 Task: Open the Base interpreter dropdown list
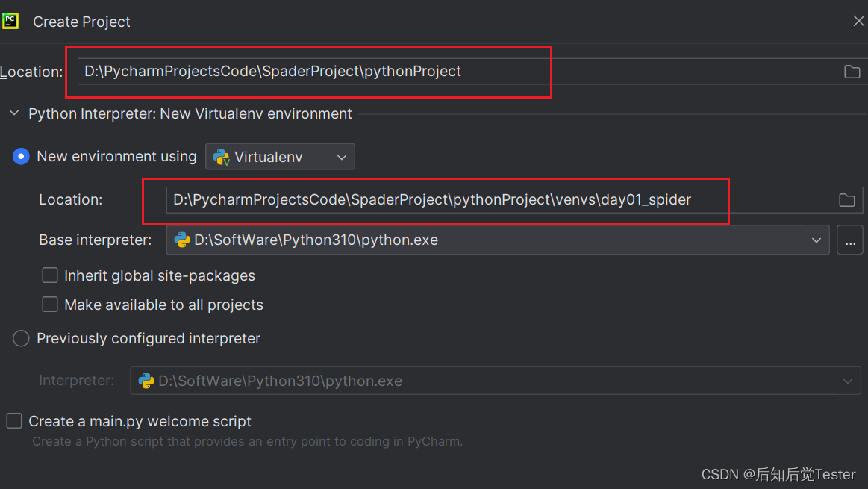816,240
